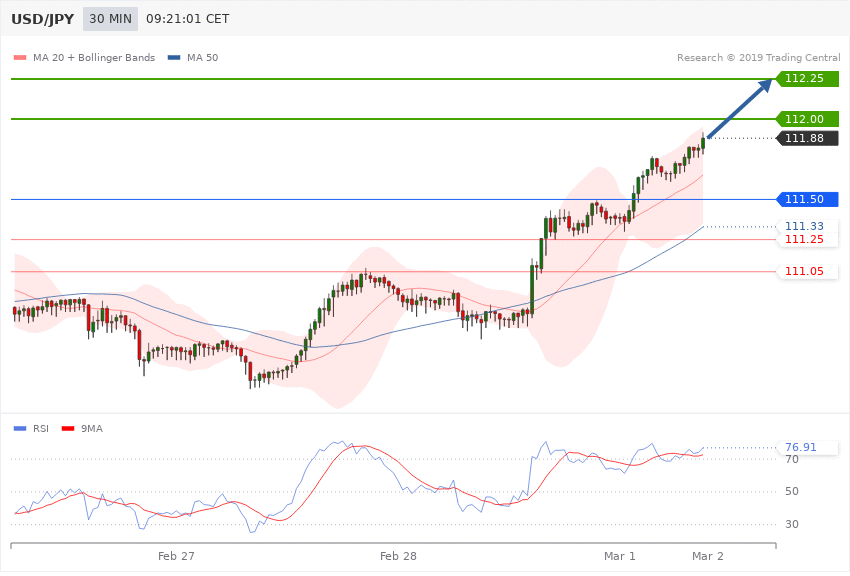Click the Mar 1 date axis label
The height and width of the screenshot is (576, 850).
620,556
